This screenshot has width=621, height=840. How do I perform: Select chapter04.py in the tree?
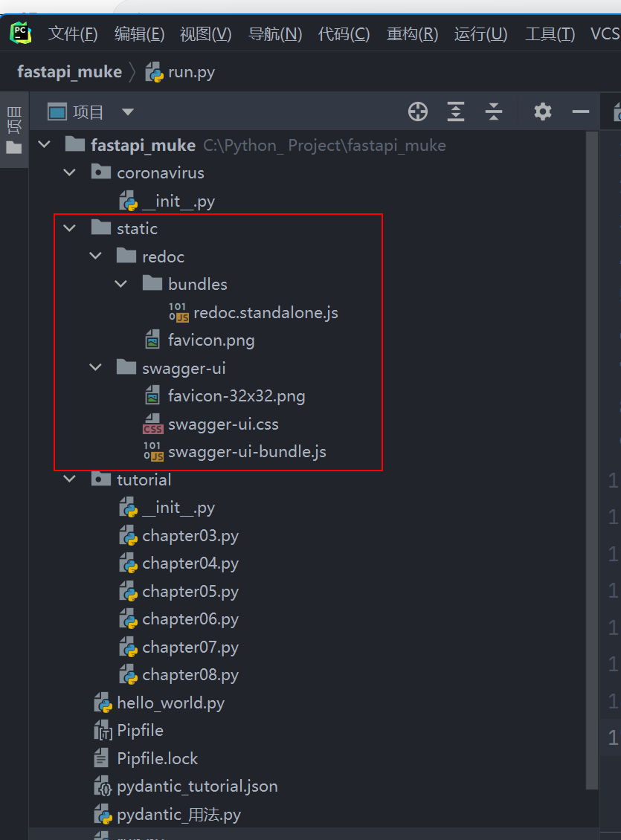[x=190, y=563]
